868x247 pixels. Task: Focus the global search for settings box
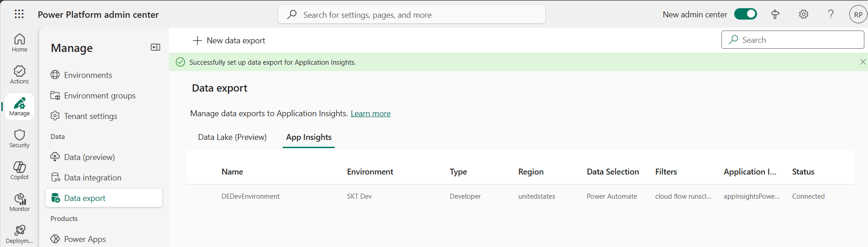411,15
